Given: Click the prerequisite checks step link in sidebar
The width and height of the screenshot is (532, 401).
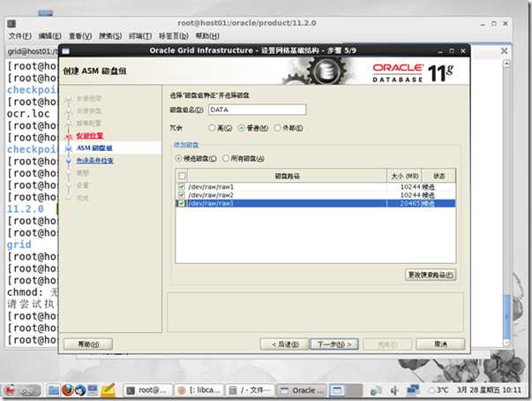Looking at the screenshot, I should coord(94,160).
